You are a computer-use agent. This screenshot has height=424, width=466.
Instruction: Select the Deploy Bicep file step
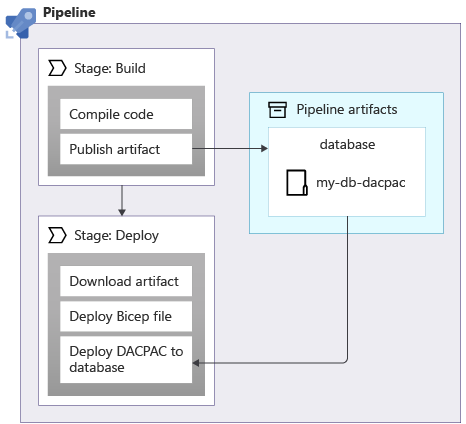[126, 316]
